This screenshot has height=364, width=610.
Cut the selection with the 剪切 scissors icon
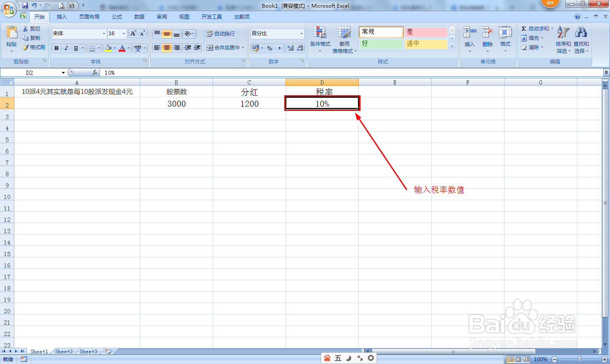click(25, 29)
